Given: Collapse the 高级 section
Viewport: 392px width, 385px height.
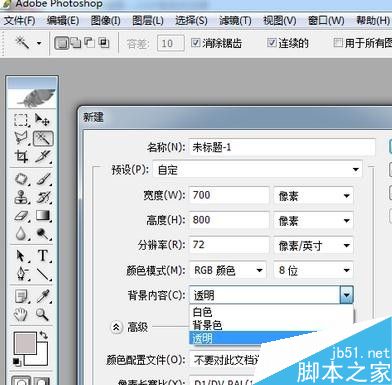Looking at the screenshot, I should coord(116,327).
